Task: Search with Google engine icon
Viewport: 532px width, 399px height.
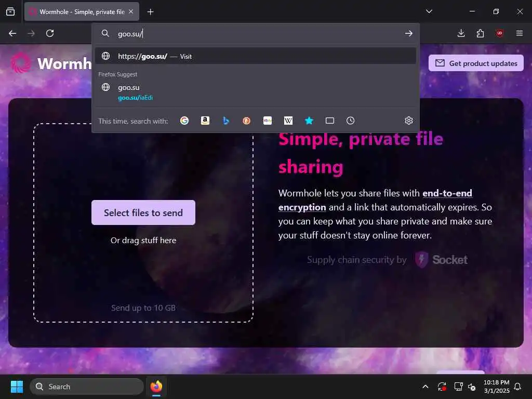Action: [184, 121]
